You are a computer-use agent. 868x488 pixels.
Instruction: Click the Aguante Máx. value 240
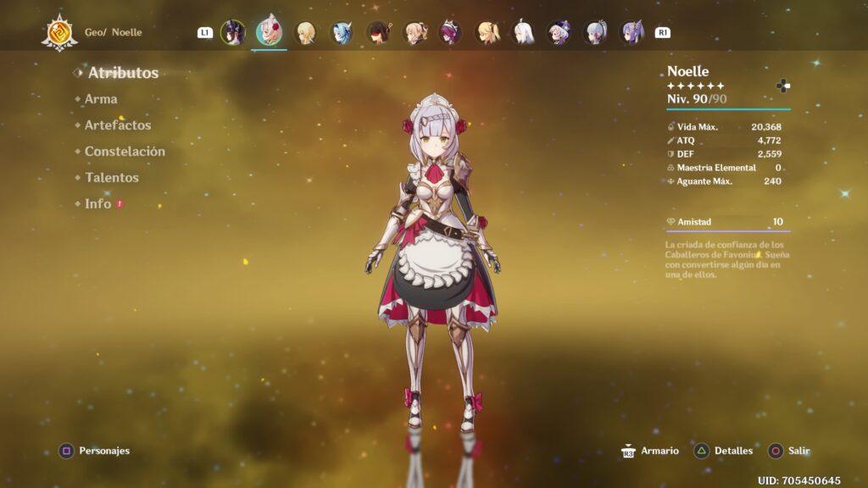772,181
